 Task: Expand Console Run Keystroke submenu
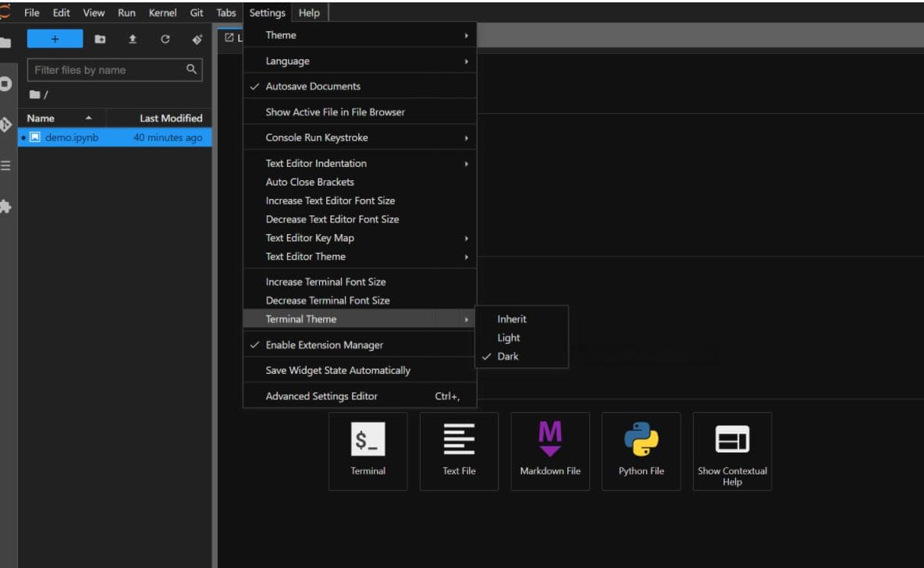(360, 137)
